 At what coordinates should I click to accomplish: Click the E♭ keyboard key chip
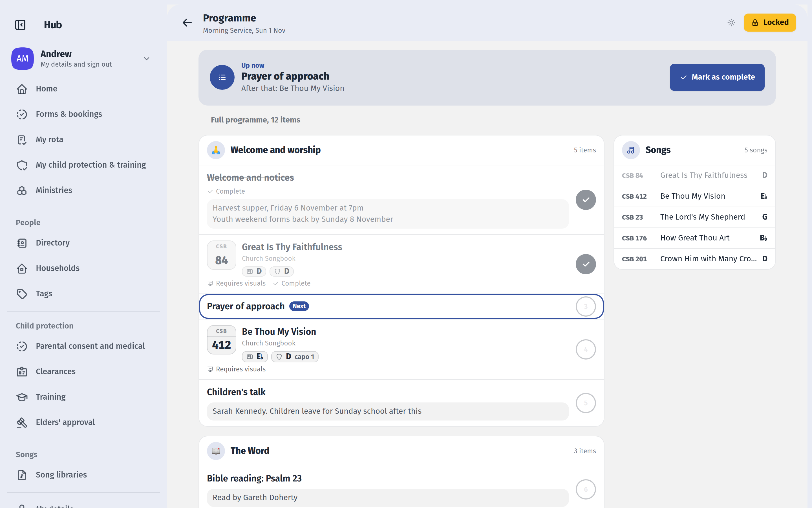[x=255, y=356]
